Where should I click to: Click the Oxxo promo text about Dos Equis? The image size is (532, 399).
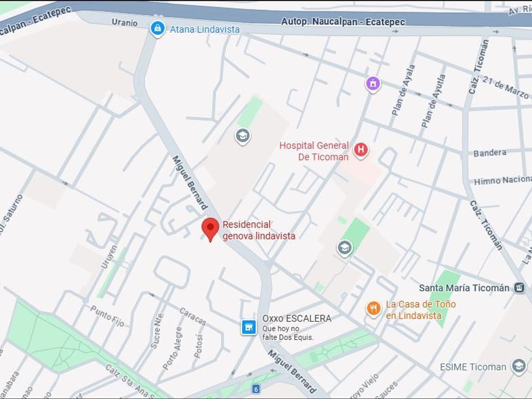[288, 333]
